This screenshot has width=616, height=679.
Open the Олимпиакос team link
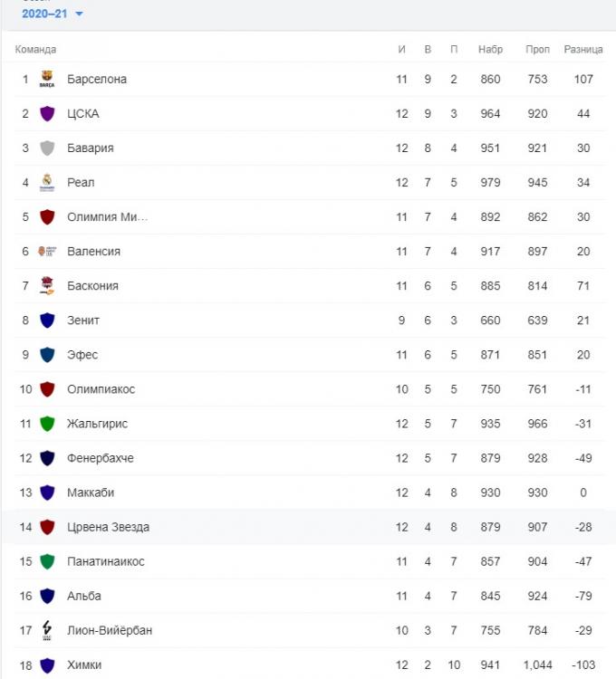(101, 389)
